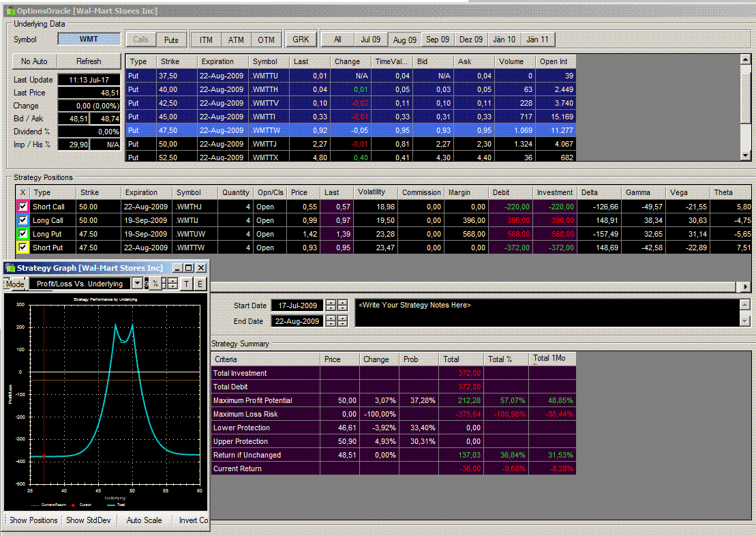
Task: Uncheck the Short Call position checkbox
Action: point(23,207)
